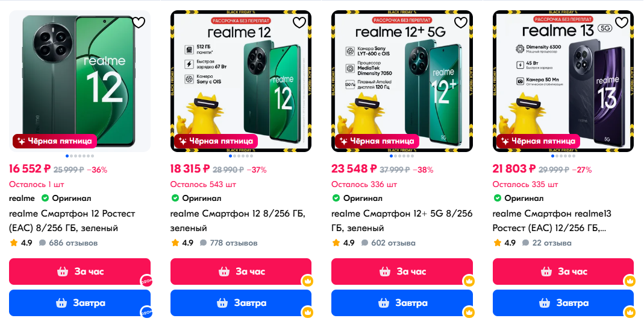Order the first realme 12 with За час
Image resolution: width=644 pixels, height=324 pixels.
click(x=80, y=272)
